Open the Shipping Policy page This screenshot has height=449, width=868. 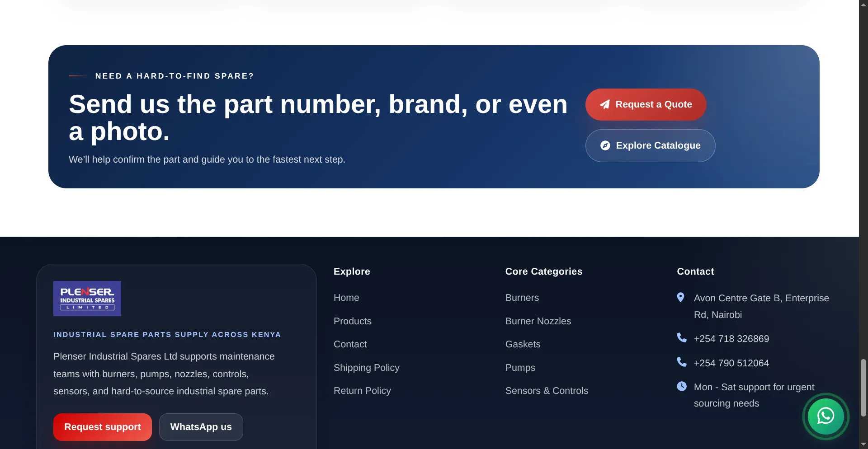pyautogui.click(x=366, y=368)
